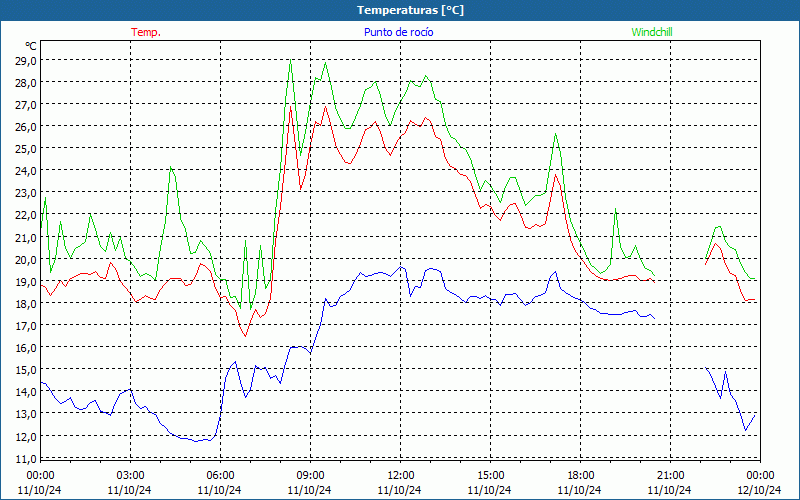Click the 22,0 y-axis value
The image size is (800, 500).
coord(26,215)
